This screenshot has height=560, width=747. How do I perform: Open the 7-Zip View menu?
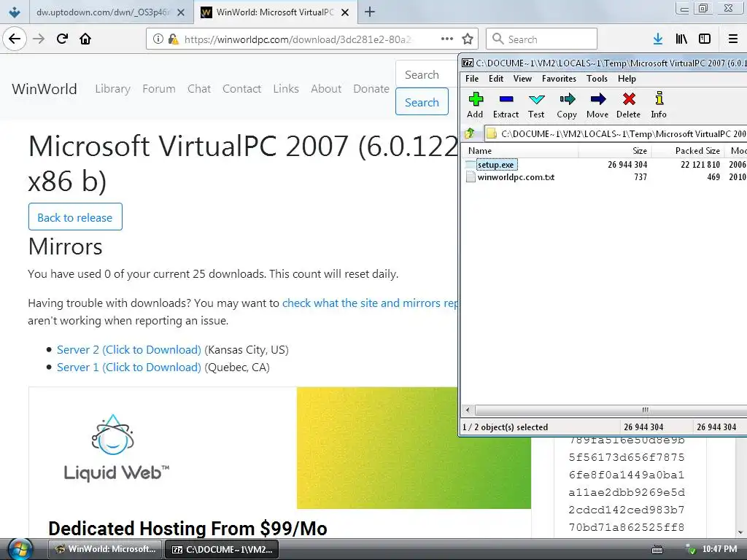click(522, 79)
